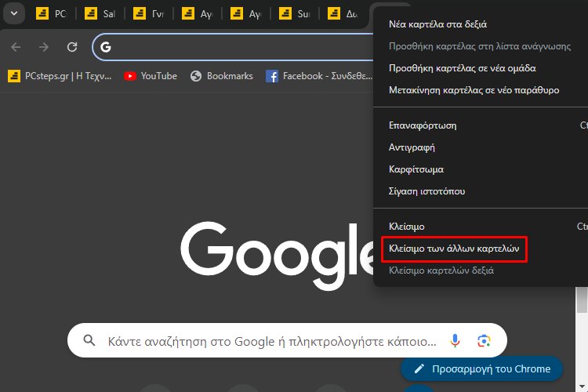This screenshot has height=392, width=588.
Task: Open the Bookmarks folder bookmark
Action: [221, 76]
